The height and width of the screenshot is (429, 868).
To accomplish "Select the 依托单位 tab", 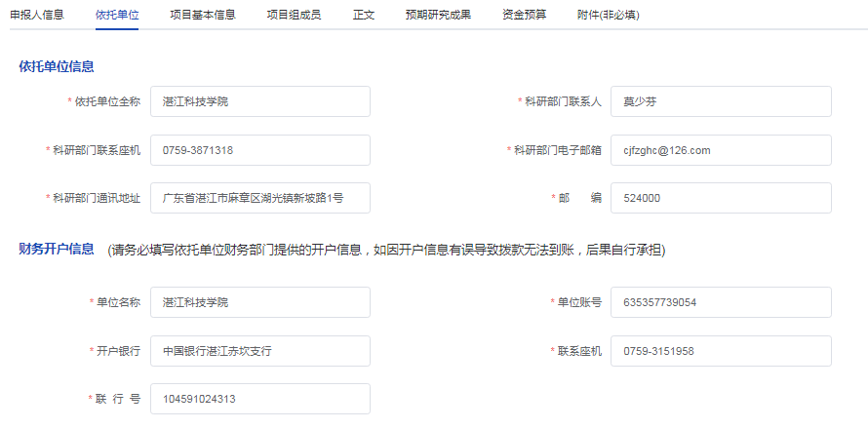I will (x=117, y=15).
